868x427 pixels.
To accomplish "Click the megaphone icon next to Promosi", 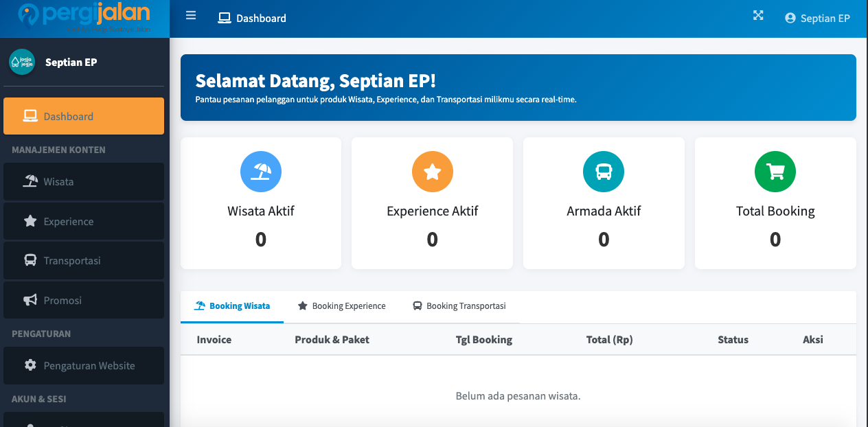I will (30, 300).
